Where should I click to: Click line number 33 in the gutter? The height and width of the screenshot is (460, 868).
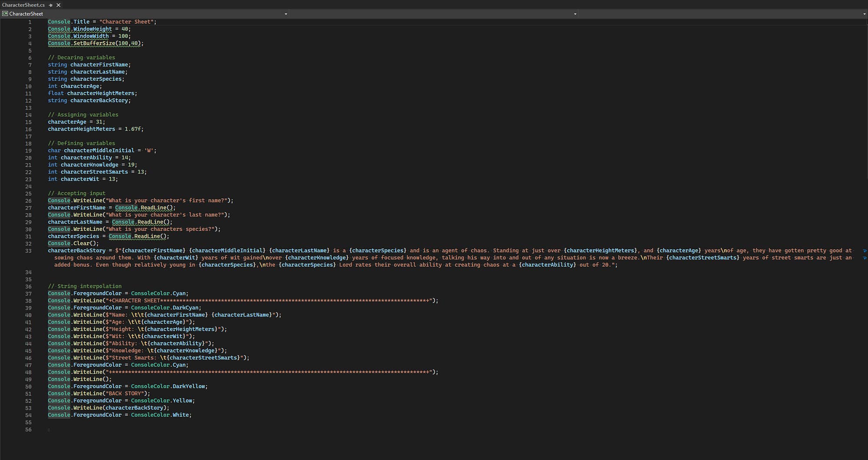28,251
